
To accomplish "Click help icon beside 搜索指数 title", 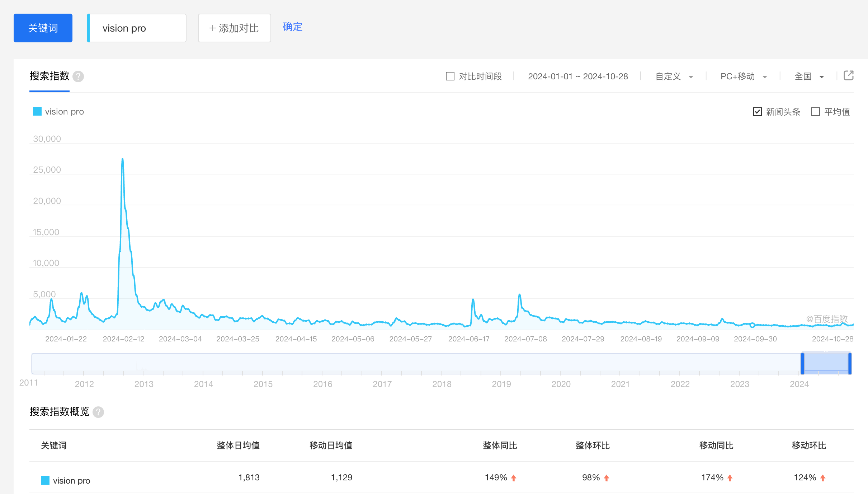I will 78,76.
